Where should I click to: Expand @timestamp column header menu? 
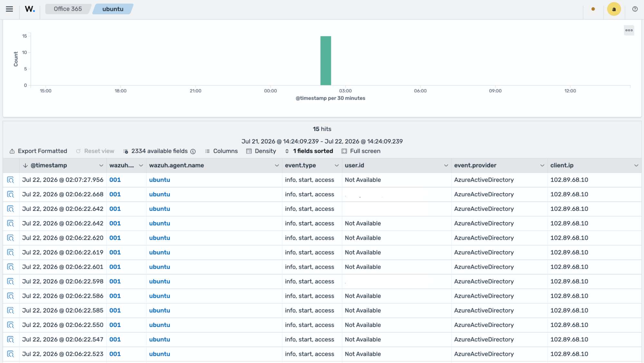101,165
